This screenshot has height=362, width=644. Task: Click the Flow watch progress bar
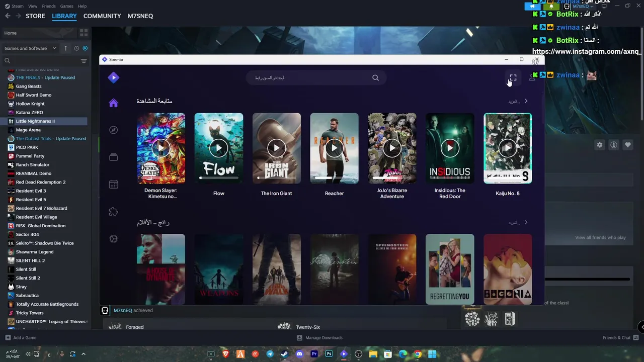tap(219, 178)
